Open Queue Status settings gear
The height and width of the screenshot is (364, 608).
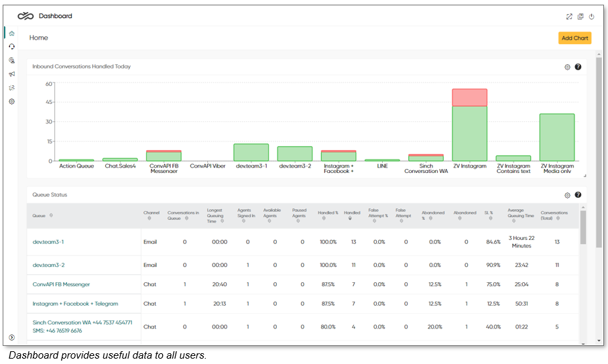tap(567, 195)
